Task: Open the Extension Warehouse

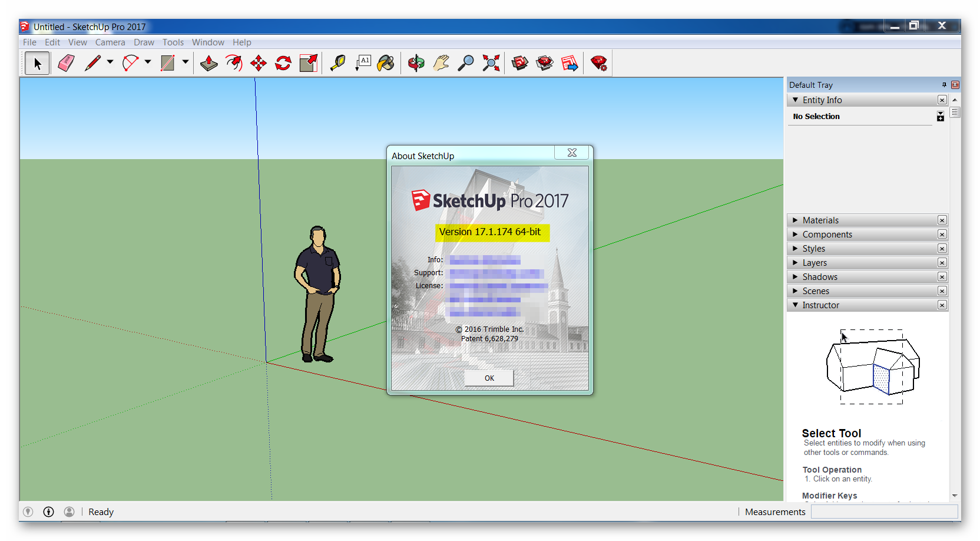Action: 545,63
